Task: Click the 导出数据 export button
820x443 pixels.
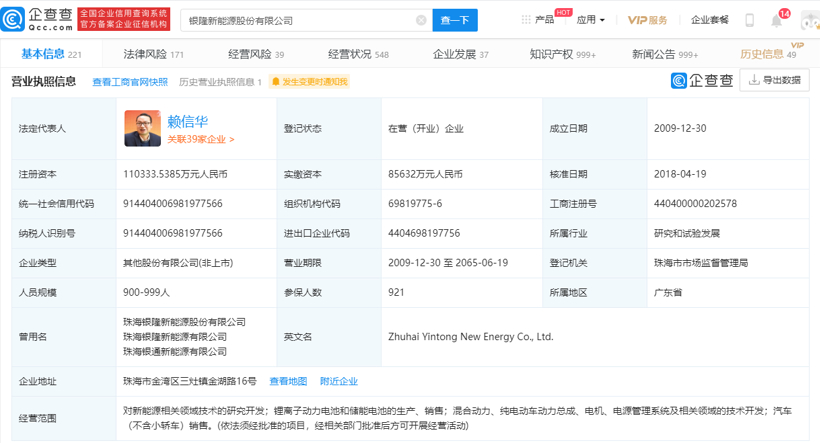Action: (775, 80)
